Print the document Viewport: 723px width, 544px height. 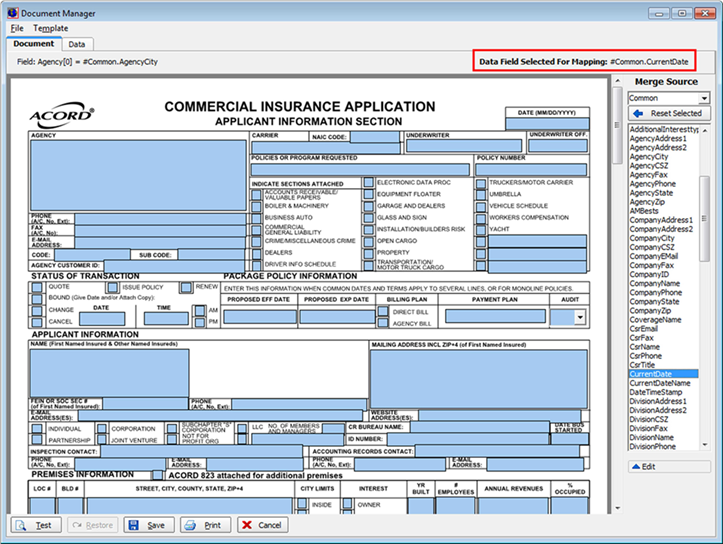click(203, 525)
